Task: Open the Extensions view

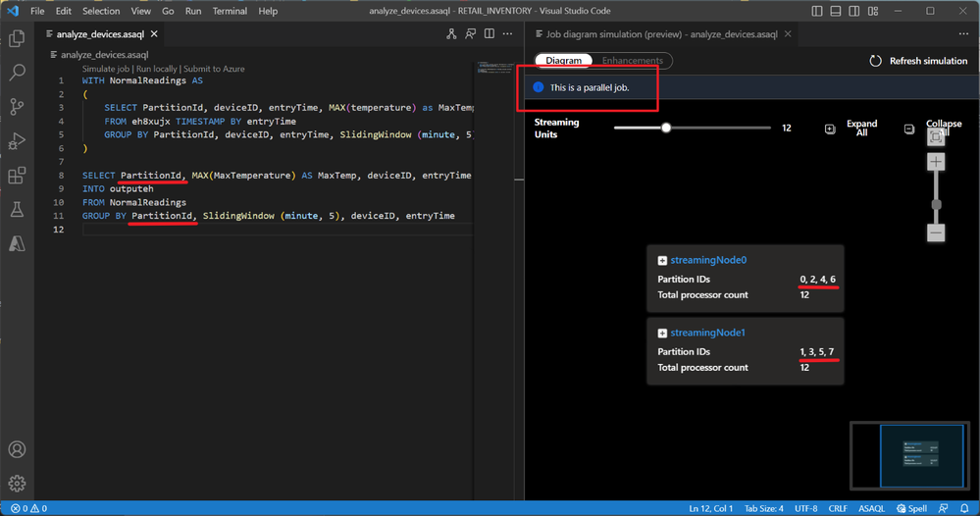Action: pos(17,176)
